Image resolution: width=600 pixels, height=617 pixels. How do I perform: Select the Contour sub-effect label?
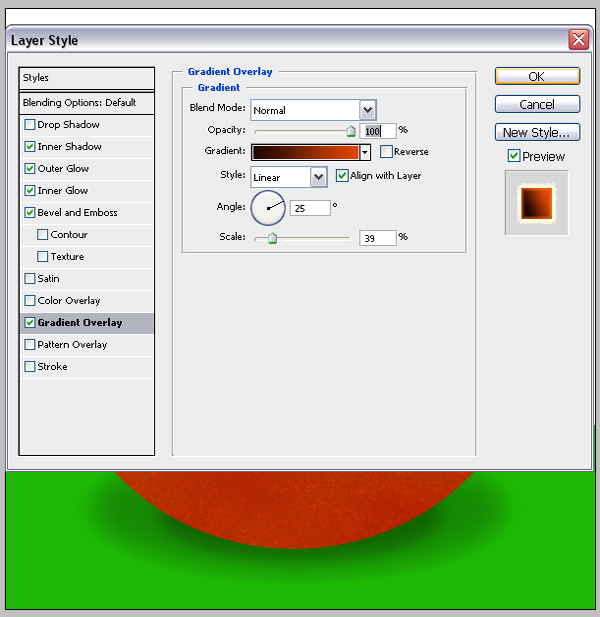69,235
